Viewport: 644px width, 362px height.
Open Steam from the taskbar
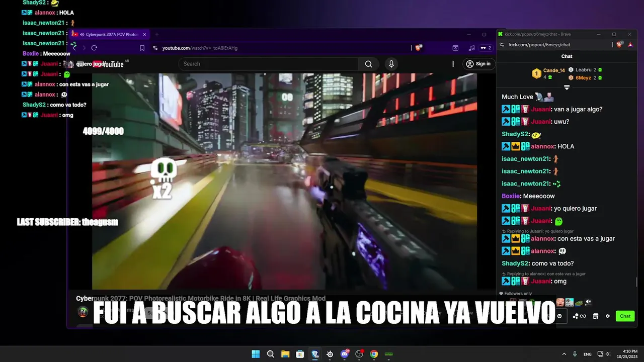(x=330, y=354)
